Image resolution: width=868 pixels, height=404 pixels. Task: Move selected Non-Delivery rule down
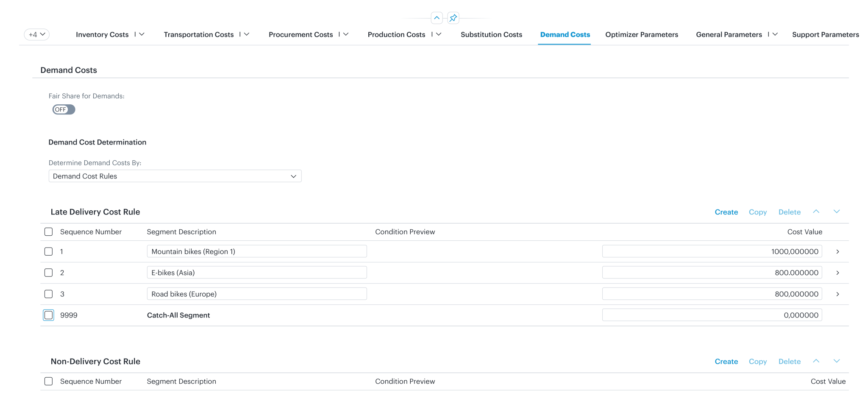[x=837, y=361]
